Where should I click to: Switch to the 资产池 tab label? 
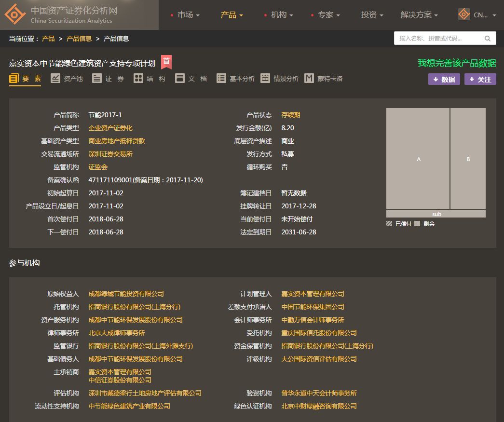pyautogui.click(x=73, y=79)
